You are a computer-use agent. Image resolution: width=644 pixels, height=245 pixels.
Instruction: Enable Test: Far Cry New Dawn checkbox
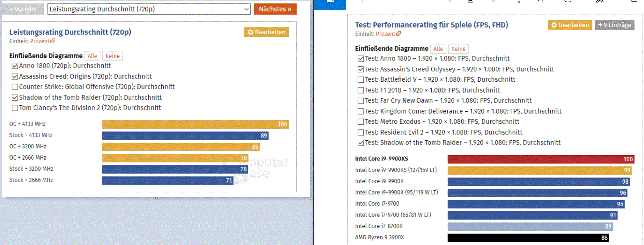point(361,101)
